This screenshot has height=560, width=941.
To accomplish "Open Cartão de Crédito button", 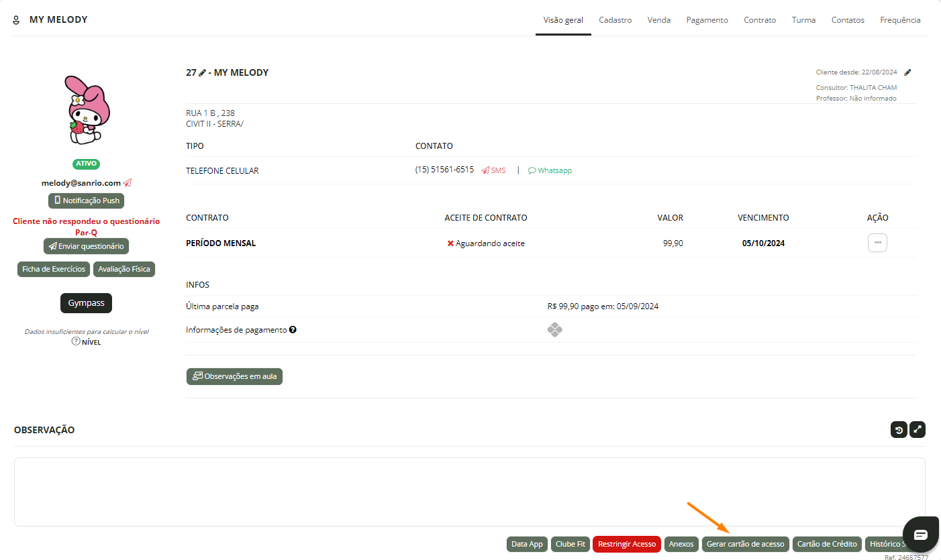I will pyautogui.click(x=827, y=544).
